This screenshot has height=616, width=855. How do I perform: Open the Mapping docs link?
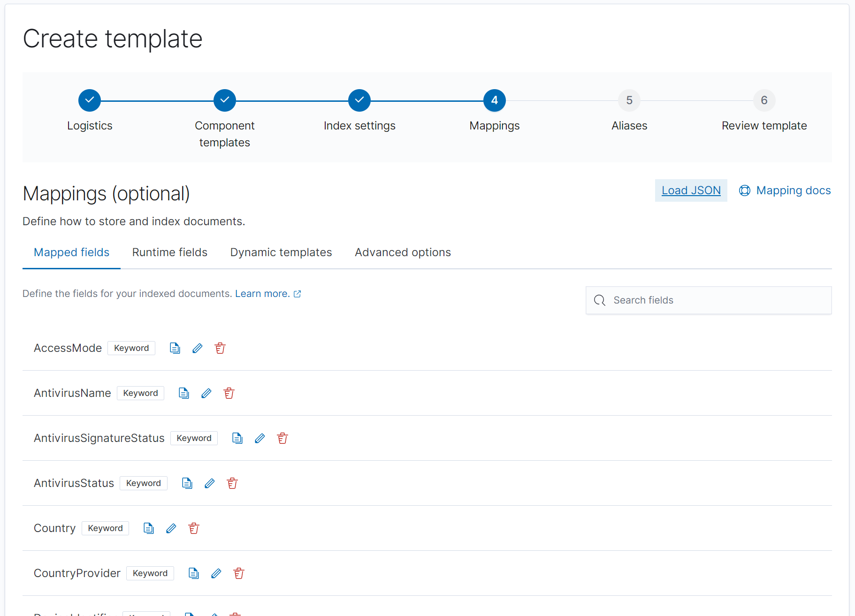coord(793,190)
